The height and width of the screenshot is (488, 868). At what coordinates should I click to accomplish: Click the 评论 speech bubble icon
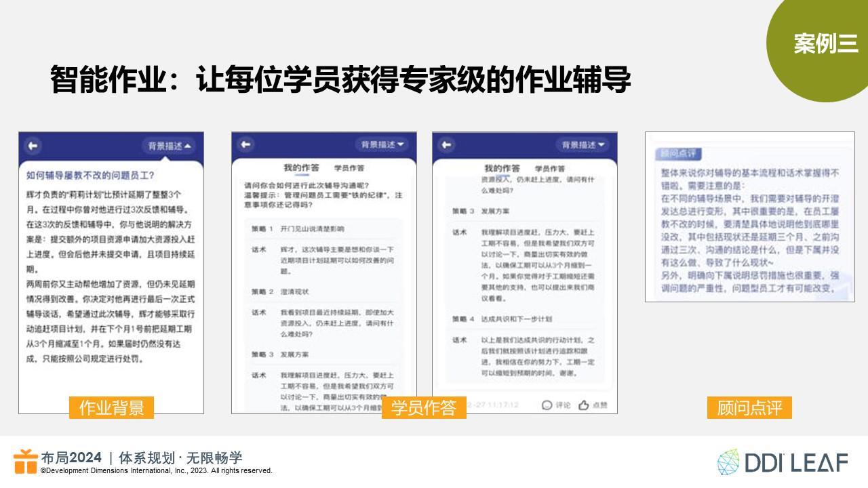[x=548, y=405]
